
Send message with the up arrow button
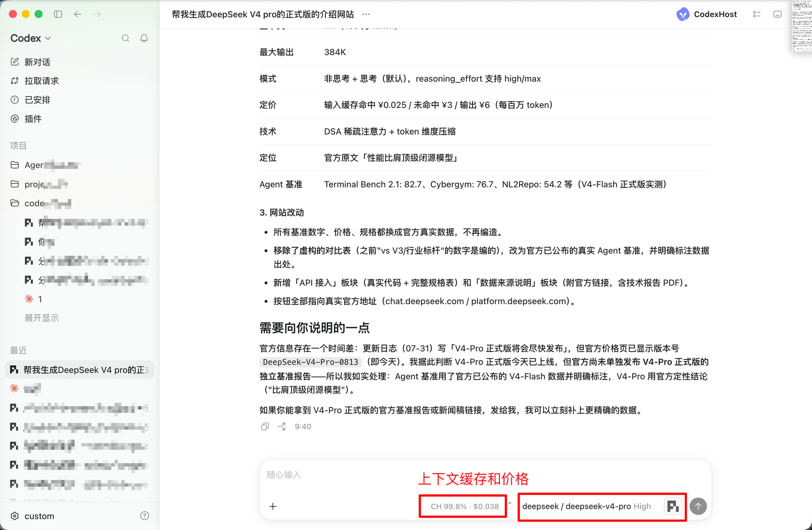698,506
